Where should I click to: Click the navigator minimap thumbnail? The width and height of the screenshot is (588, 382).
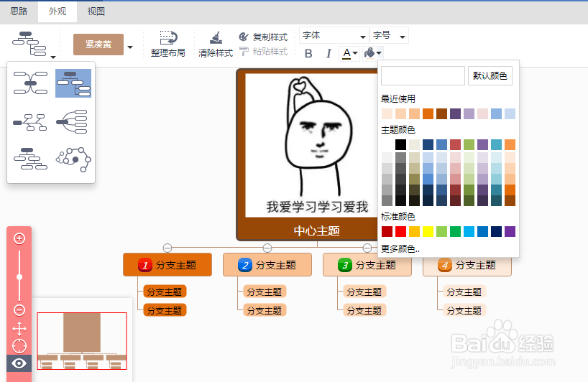(x=82, y=341)
